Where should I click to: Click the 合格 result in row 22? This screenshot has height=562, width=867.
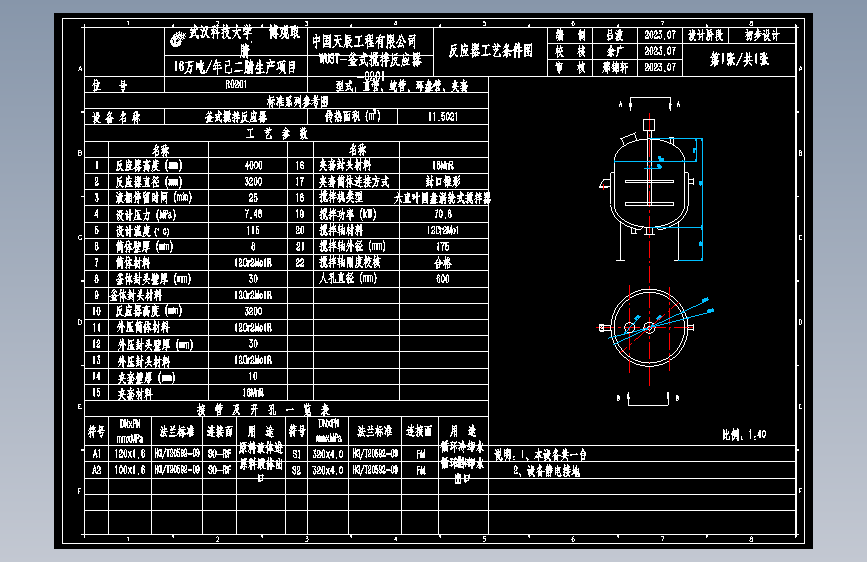(x=443, y=262)
